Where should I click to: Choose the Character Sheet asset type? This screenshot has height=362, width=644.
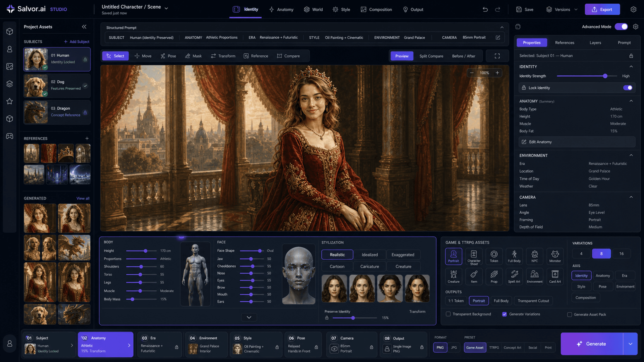[474, 256]
